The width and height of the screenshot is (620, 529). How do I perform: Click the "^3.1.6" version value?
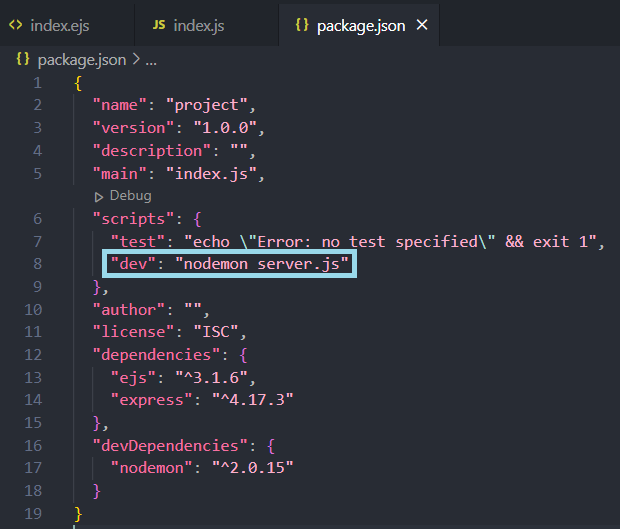212,378
